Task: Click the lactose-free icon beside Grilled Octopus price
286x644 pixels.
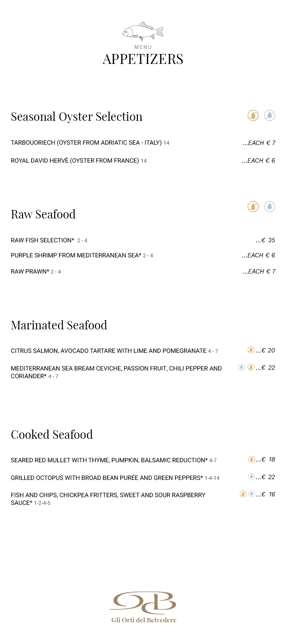Action: coord(252,477)
